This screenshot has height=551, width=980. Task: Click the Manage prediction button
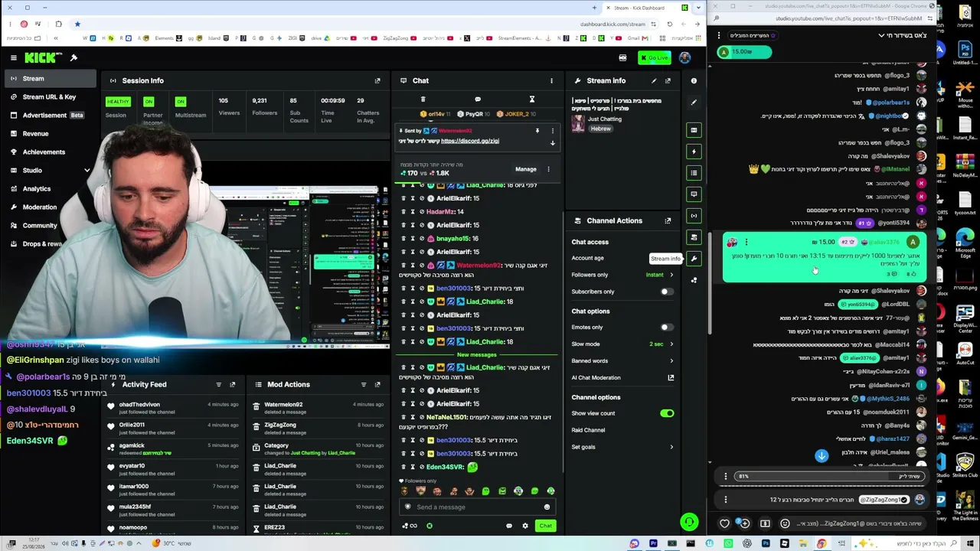(526, 169)
